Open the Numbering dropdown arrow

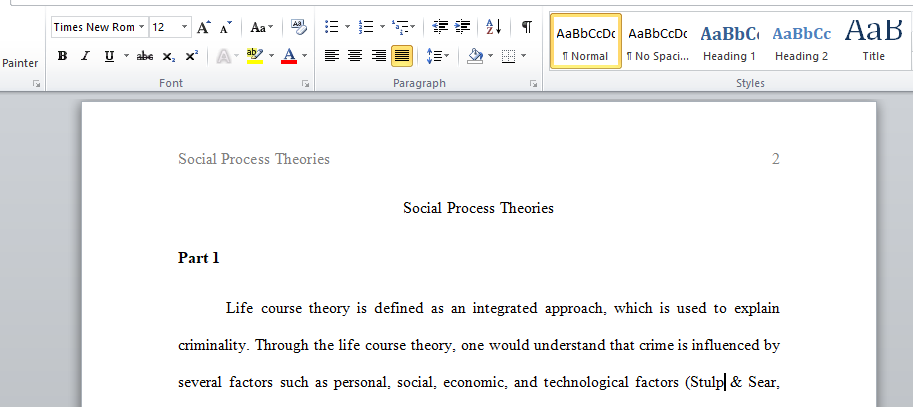[382, 27]
